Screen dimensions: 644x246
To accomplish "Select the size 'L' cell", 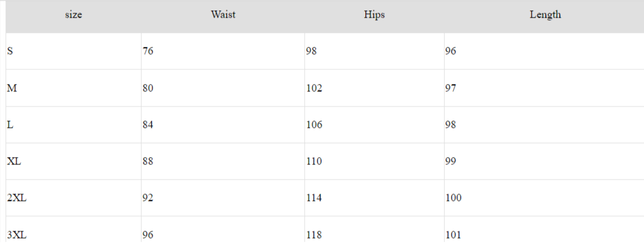I will pyautogui.click(x=10, y=125).
